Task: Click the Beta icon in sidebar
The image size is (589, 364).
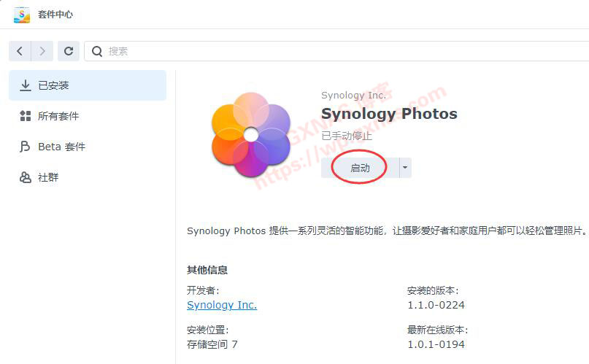Action: click(x=26, y=147)
